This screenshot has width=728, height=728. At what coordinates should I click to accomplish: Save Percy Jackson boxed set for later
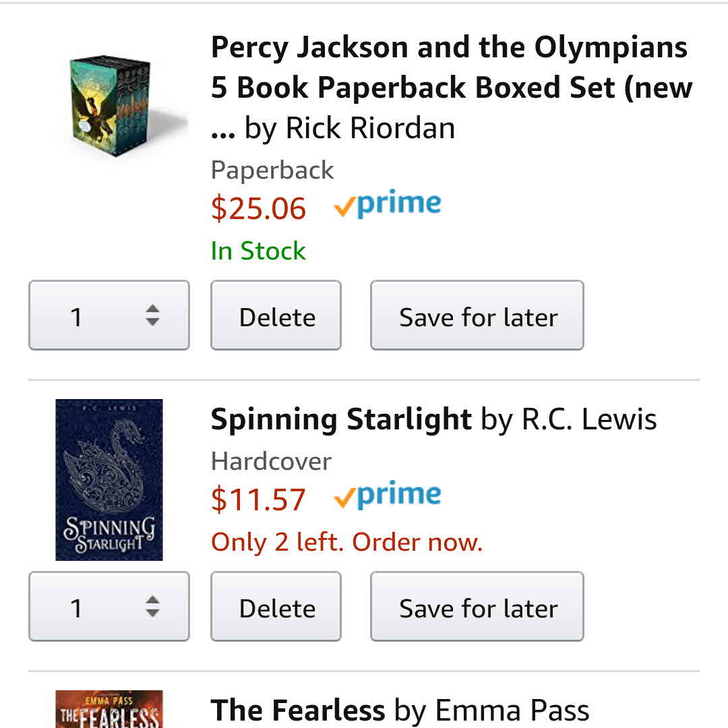click(x=477, y=316)
